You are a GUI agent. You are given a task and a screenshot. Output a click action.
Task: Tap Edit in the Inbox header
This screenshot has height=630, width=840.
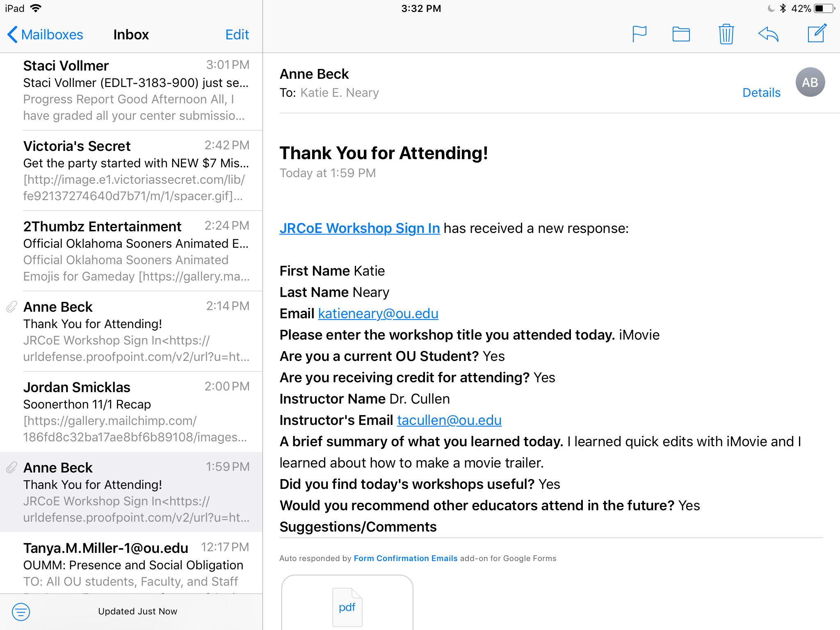[237, 34]
